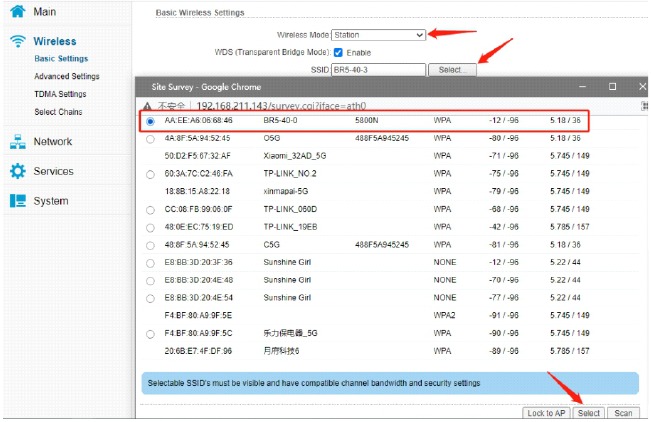Screen dimensions: 651x422
Task: Close the Site Survey window
Action: pyautogui.click(x=643, y=86)
